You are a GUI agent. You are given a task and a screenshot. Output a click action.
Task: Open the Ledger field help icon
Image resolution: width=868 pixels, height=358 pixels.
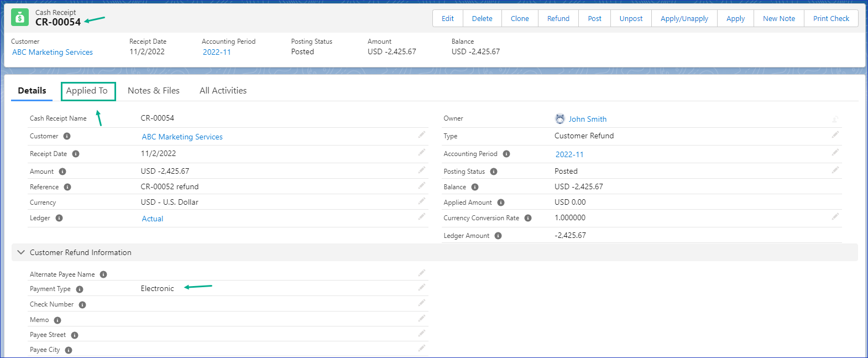click(59, 218)
